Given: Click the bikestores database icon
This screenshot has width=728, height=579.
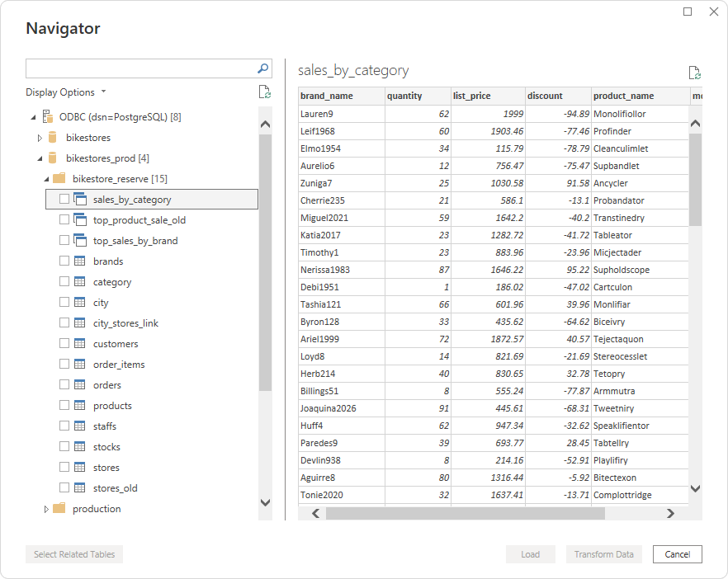Looking at the screenshot, I should click(53, 138).
